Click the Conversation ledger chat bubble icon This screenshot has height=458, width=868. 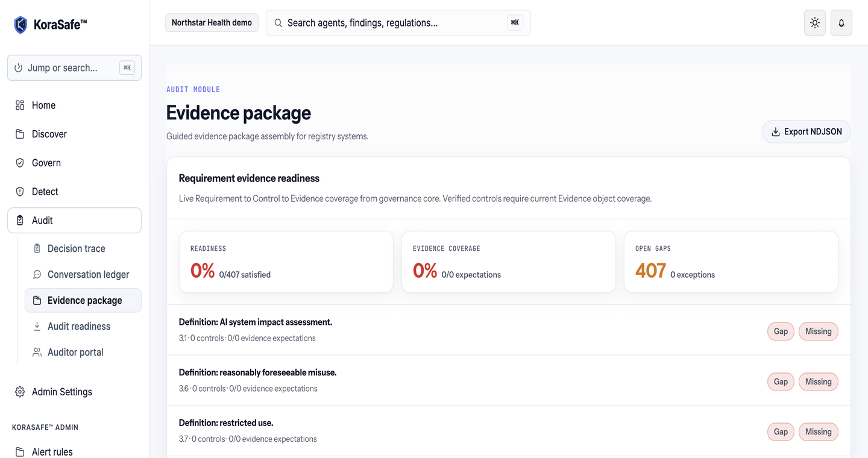[37, 274]
